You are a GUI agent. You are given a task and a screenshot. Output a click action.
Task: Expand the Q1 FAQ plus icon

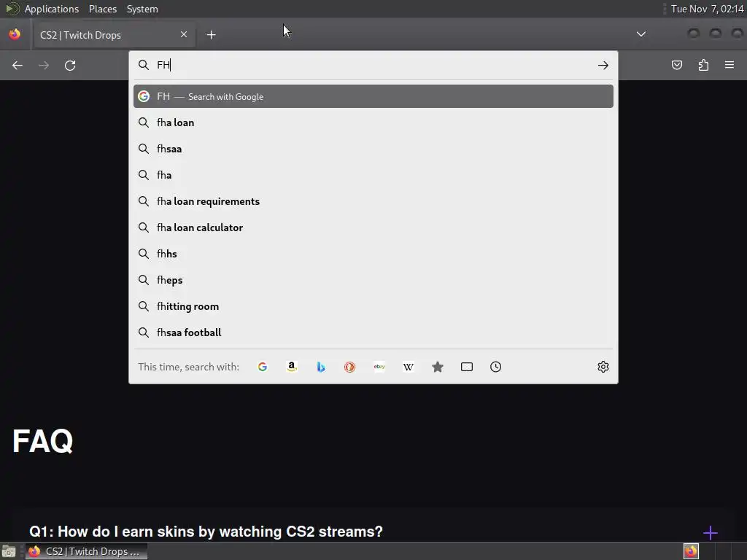(711, 532)
